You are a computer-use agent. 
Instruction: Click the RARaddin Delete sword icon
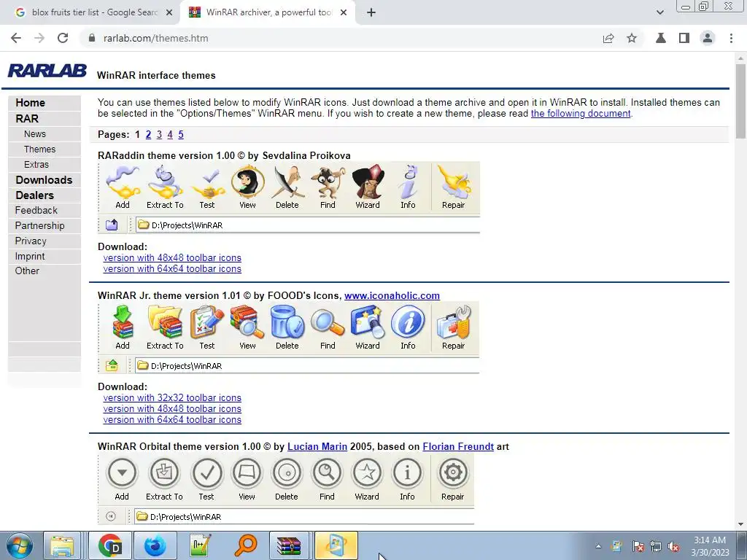[x=287, y=182]
